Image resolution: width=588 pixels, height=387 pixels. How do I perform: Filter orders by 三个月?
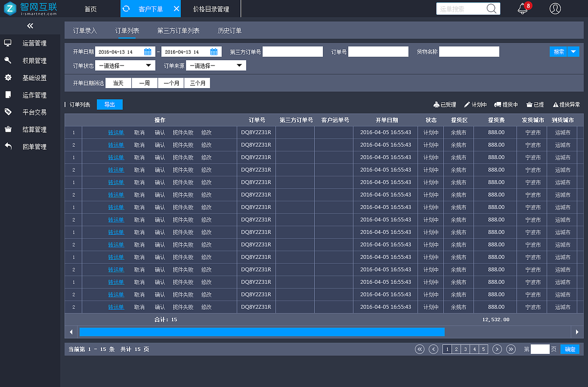[x=197, y=83]
